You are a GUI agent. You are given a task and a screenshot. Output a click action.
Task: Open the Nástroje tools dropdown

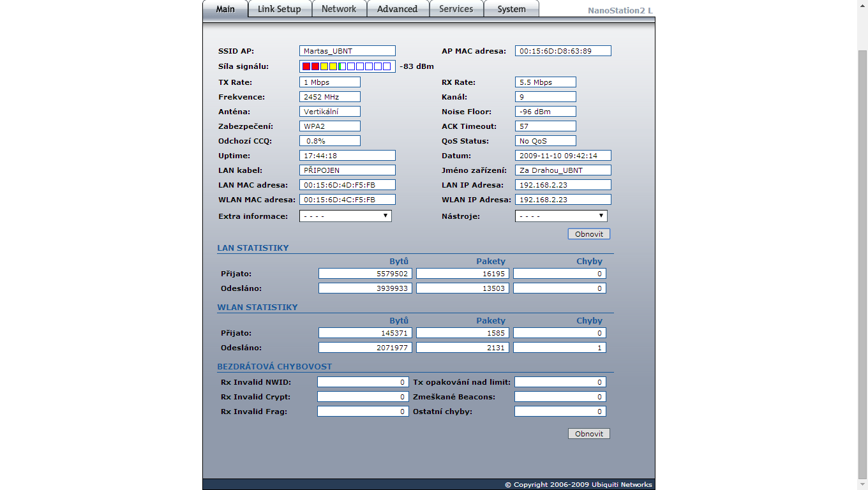(x=561, y=216)
